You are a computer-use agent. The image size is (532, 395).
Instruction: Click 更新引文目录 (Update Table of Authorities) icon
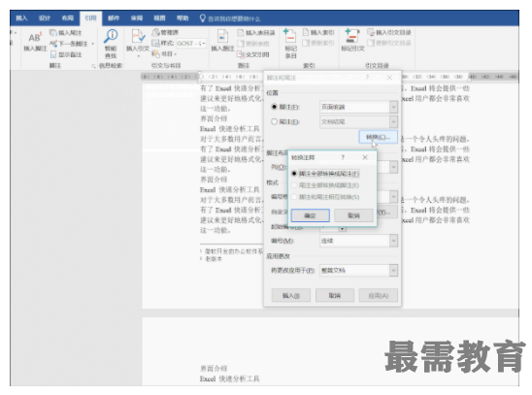(371, 43)
